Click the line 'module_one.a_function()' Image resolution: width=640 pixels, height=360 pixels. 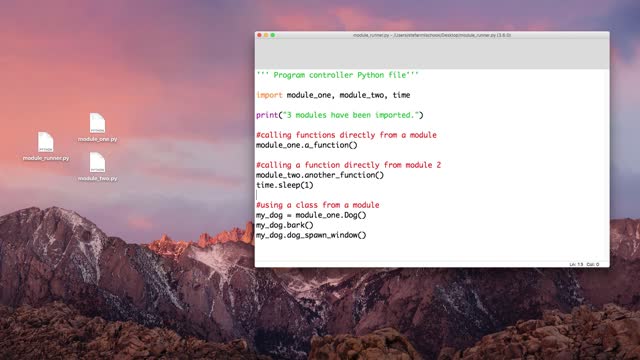[307, 145]
